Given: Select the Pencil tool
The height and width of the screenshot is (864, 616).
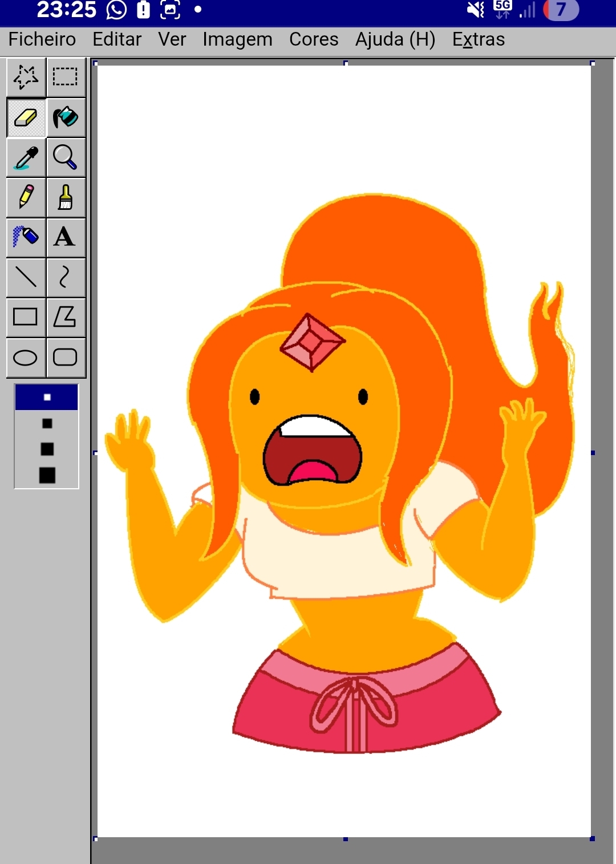Looking at the screenshot, I should 26,197.
